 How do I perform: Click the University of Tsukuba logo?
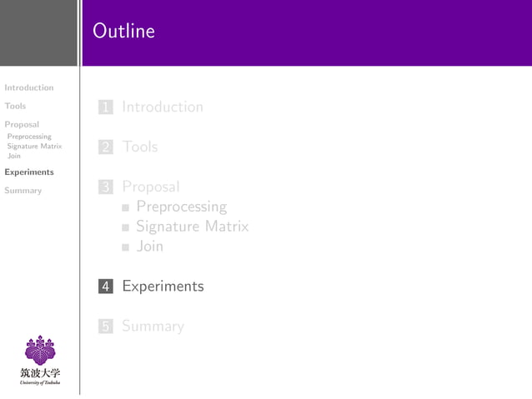(40, 361)
